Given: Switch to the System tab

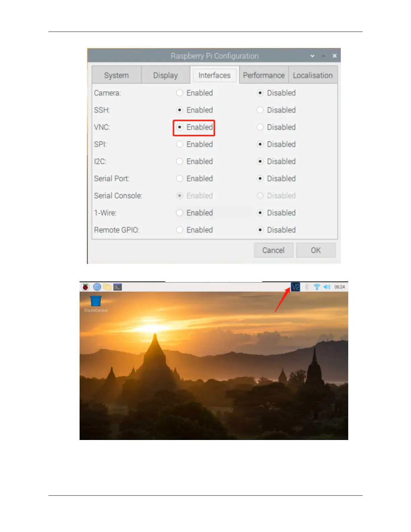Looking at the screenshot, I should 116,75.
